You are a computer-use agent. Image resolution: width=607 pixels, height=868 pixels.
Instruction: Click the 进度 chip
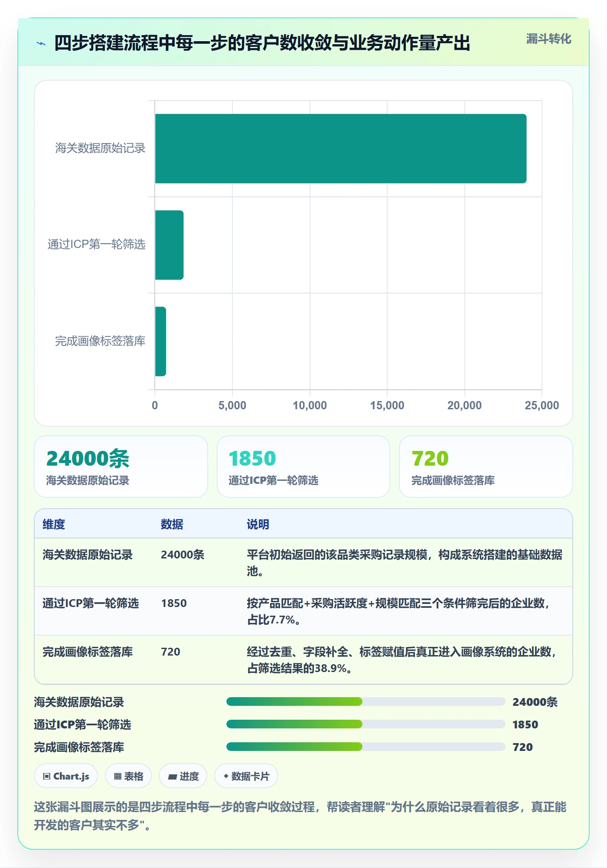point(183,776)
